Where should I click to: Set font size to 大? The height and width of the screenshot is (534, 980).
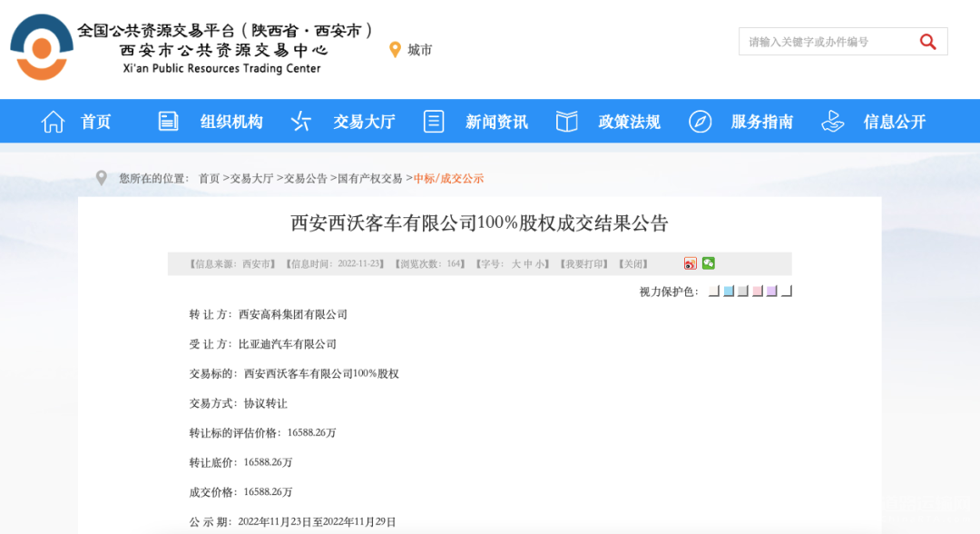[516, 264]
